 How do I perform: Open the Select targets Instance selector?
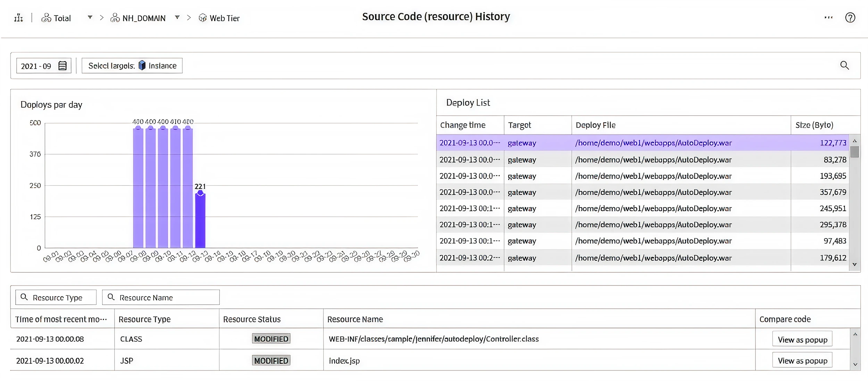[x=132, y=66]
